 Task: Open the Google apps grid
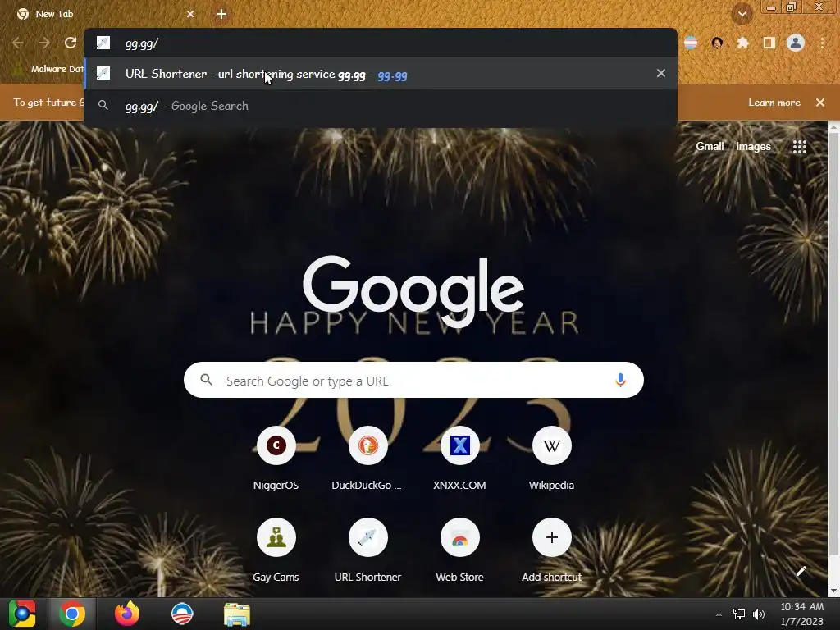[x=799, y=147]
